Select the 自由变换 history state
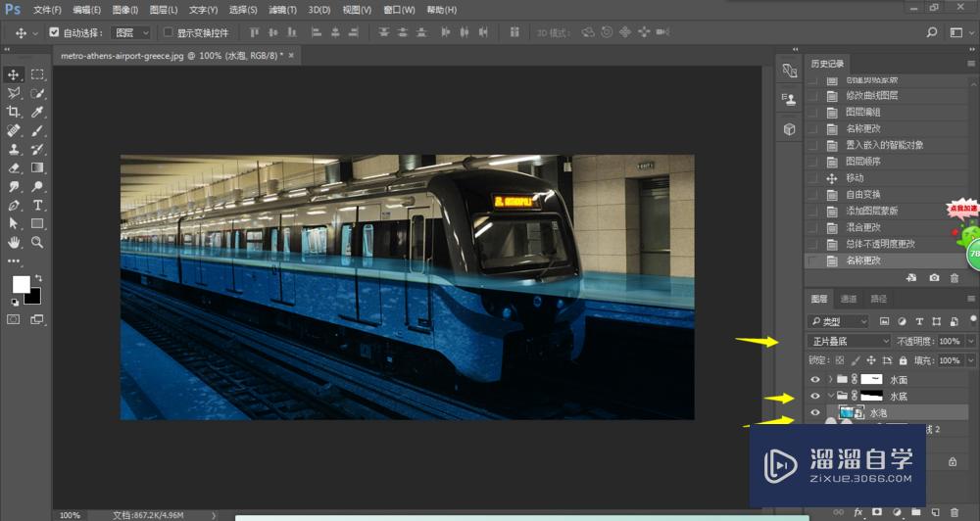 [863, 194]
